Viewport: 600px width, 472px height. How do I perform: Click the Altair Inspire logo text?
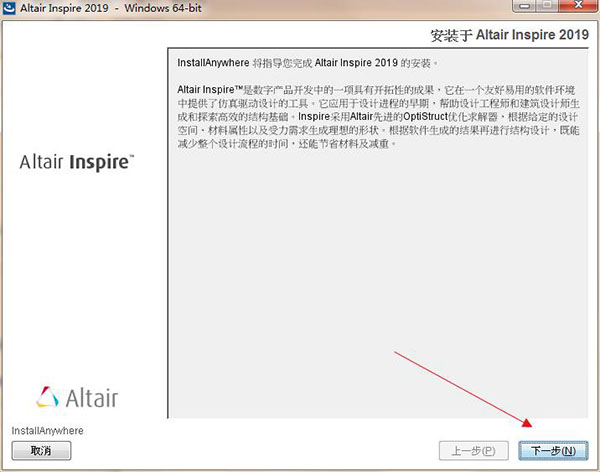(77, 162)
